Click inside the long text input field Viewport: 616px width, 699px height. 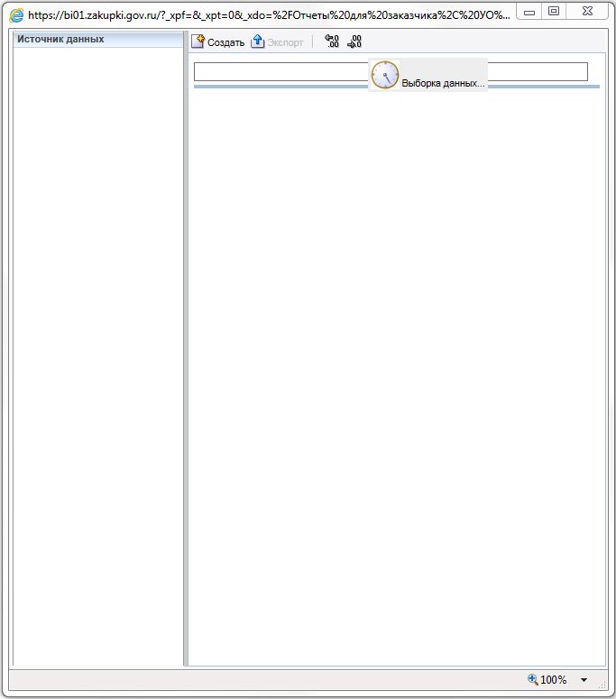pos(280,71)
